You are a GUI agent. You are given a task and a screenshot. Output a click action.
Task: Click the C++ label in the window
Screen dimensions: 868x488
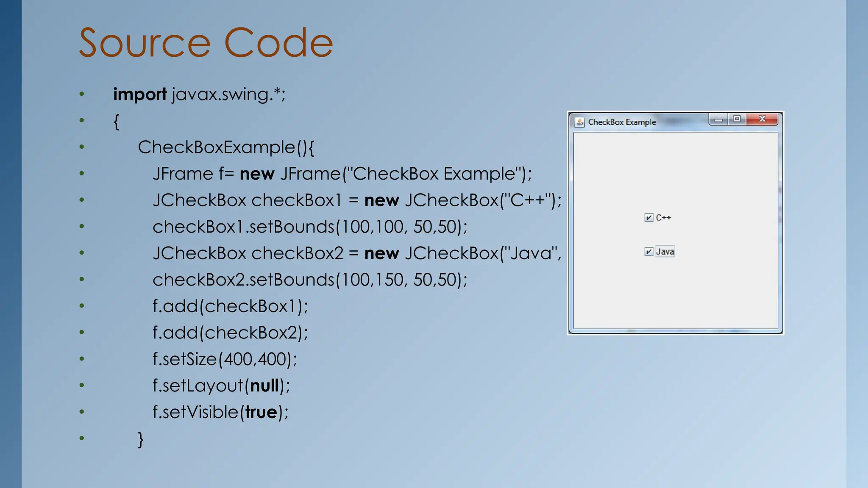pyautogui.click(x=663, y=218)
